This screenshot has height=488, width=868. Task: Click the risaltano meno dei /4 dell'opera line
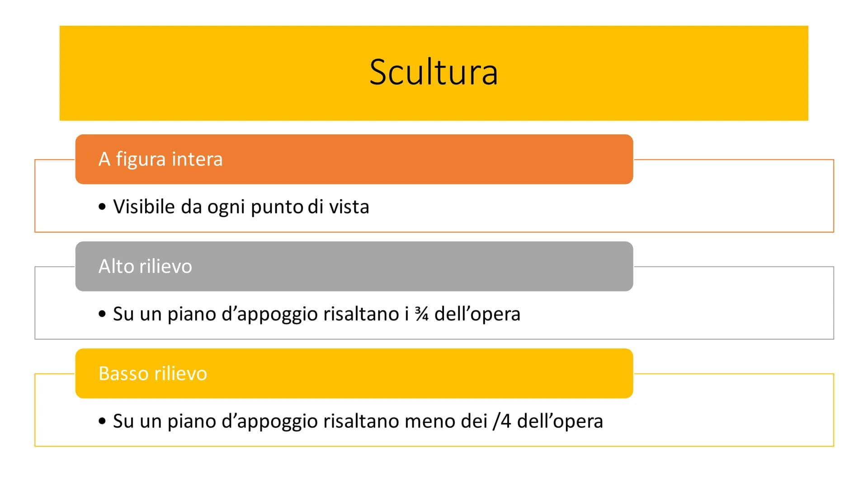[350, 421]
